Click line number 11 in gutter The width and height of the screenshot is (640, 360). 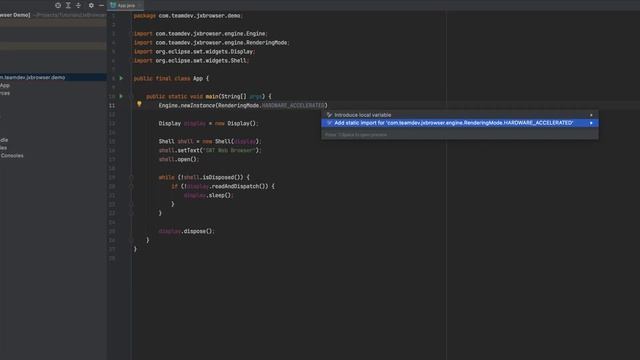(x=112, y=105)
